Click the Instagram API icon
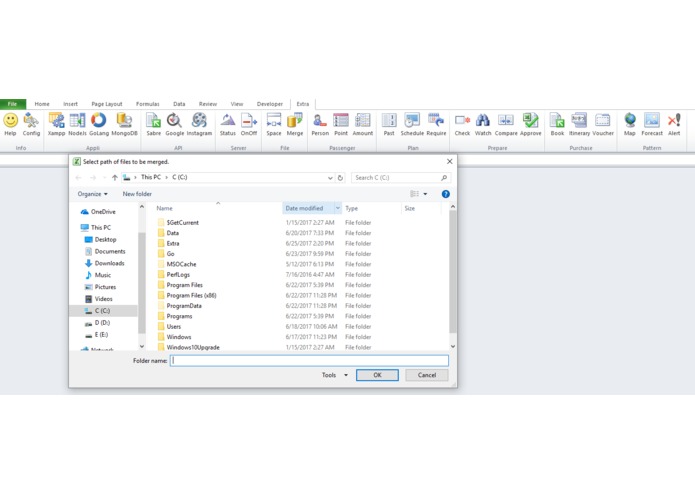This screenshot has width=695, height=494. click(199, 120)
